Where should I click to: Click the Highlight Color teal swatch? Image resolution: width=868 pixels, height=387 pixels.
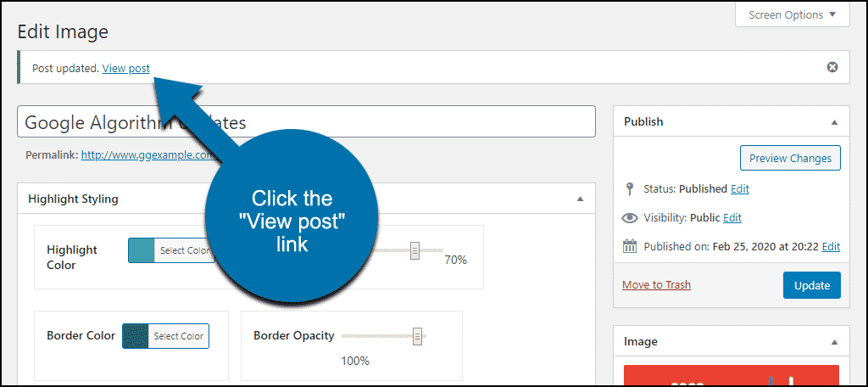pos(141,250)
